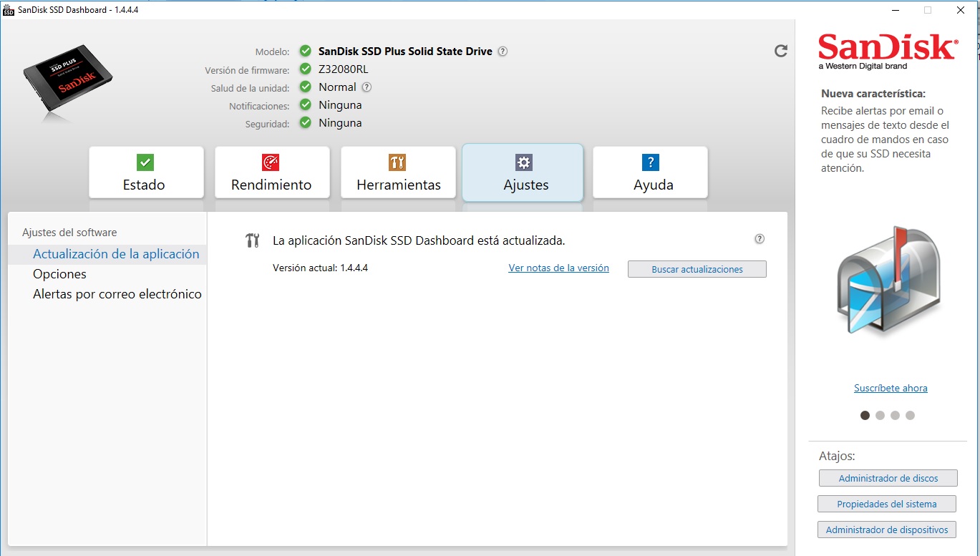Open Propiedades del sistema shortcut
Screen dimensions: 980x556
[x=887, y=504]
